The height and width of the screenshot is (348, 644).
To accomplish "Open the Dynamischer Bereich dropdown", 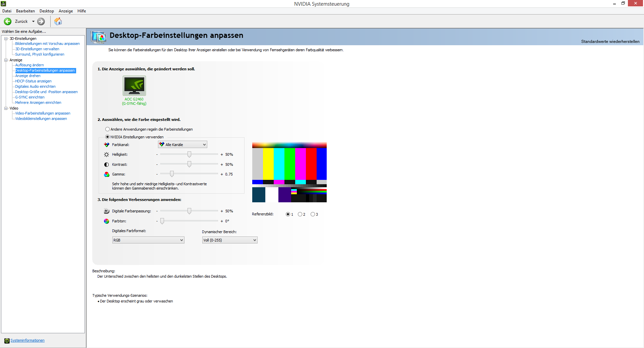I will tap(230, 240).
